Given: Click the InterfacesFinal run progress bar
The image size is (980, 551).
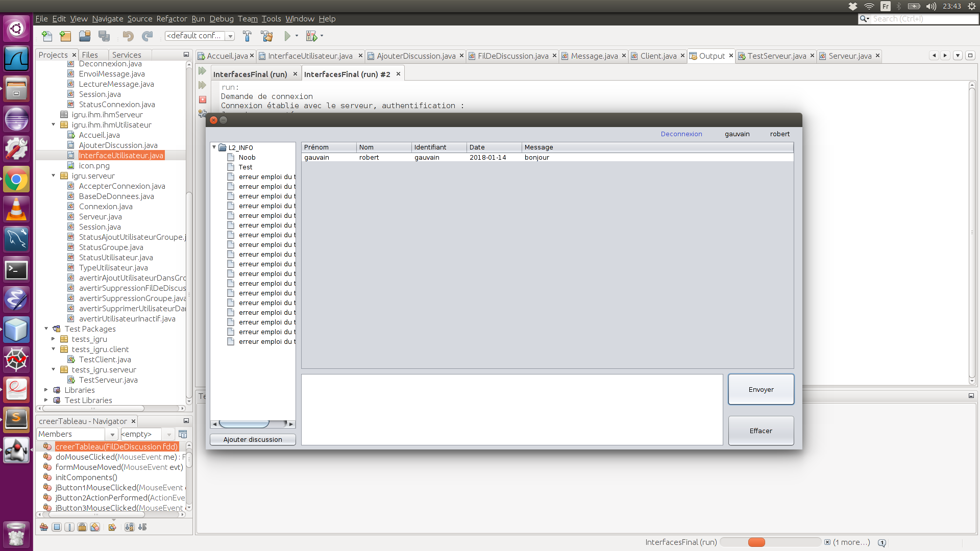Looking at the screenshot, I should [x=770, y=542].
